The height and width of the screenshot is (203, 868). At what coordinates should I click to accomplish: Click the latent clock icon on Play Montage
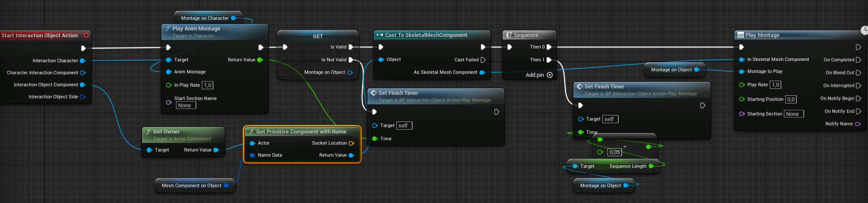tap(864, 30)
